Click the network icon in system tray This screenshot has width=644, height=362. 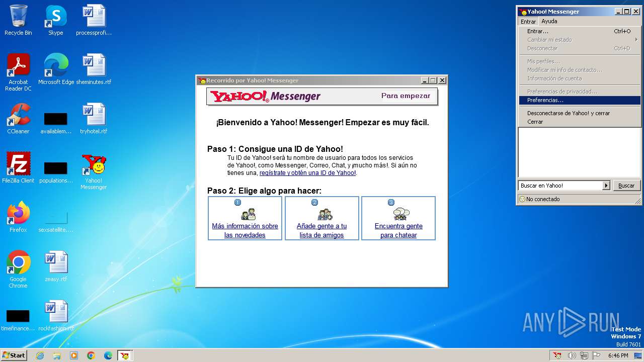point(584,355)
